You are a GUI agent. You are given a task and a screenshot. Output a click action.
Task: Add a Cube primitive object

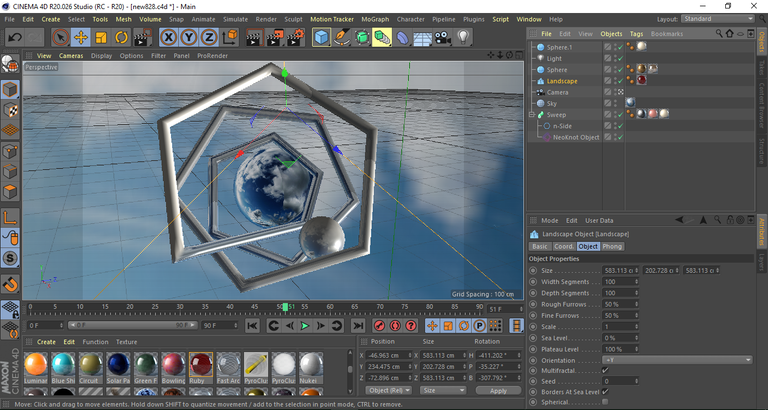pyautogui.click(x=321, y=37)
